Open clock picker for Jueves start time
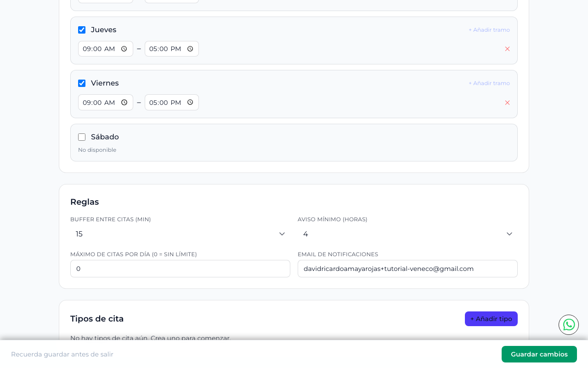The image size is (588, 368). coord(124,49)
